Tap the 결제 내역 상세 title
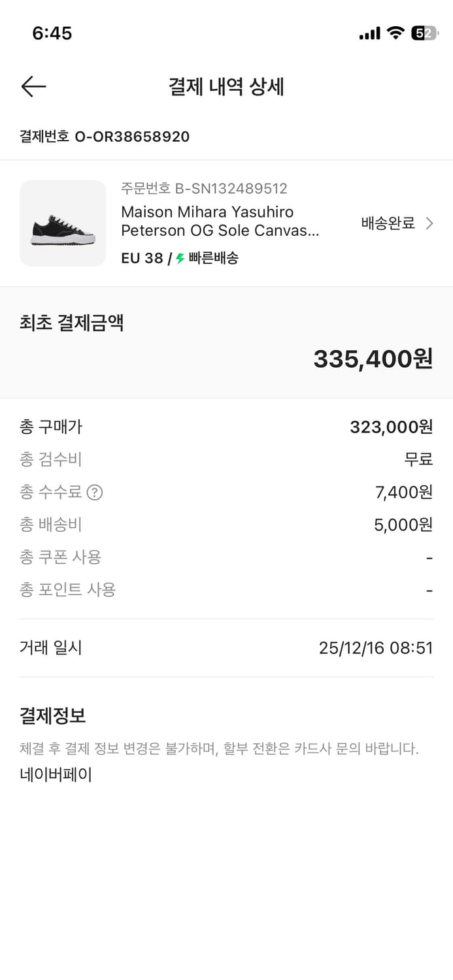The width and height of the screenshot is (453, 980). tap(226, 87)
